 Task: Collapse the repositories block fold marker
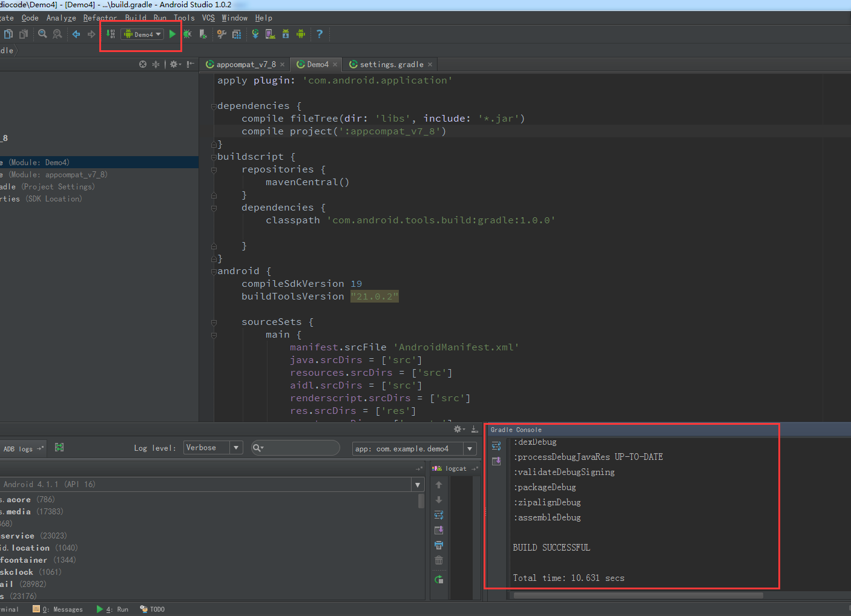214,170
